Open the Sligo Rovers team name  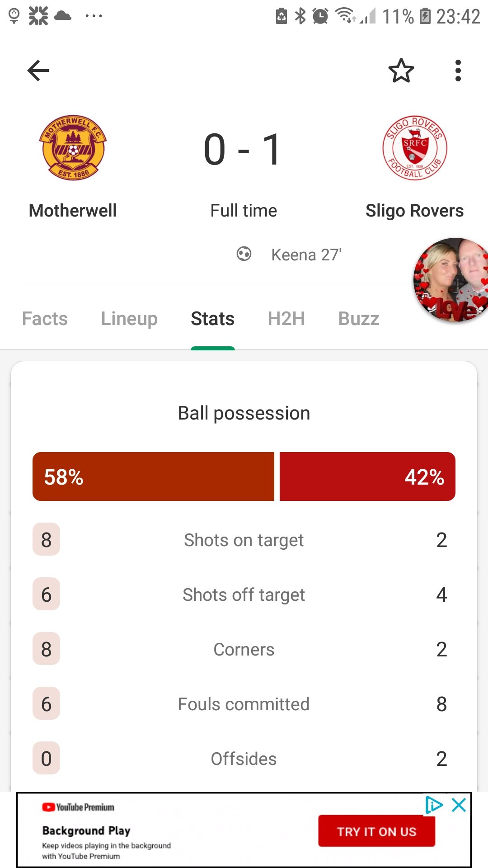click(x=415, y=211)
